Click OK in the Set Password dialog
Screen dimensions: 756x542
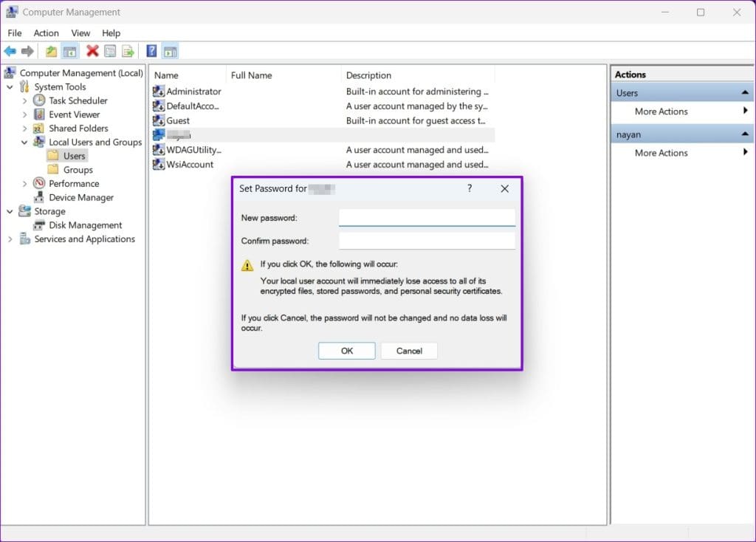click(x=346, y=351)
